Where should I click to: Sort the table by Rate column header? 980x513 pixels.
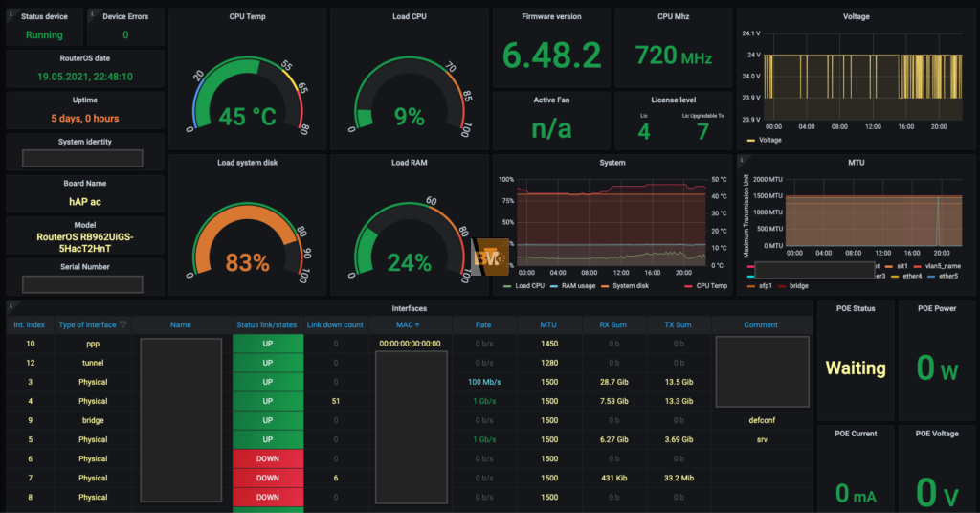click(483, 324)
